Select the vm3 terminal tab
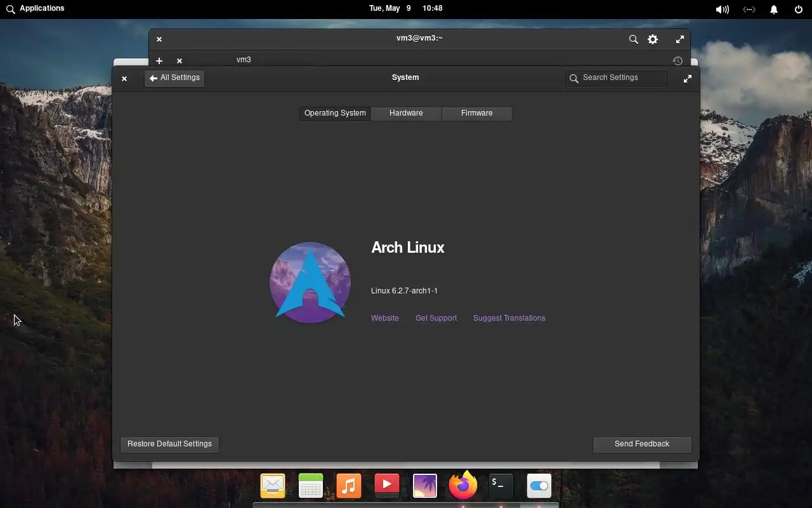Image resolution: width=812 pixels, height=508 pixels. pyautogui.click(x=244, y=60)
